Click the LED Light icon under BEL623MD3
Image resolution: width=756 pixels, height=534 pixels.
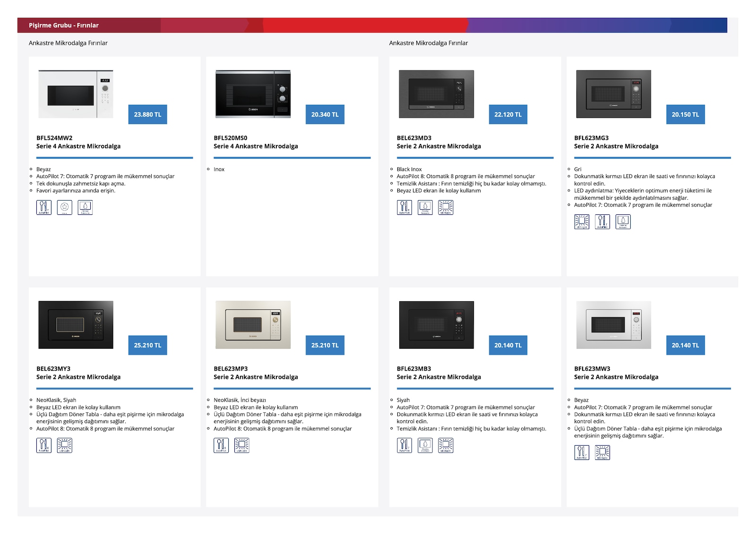(446, 207)
